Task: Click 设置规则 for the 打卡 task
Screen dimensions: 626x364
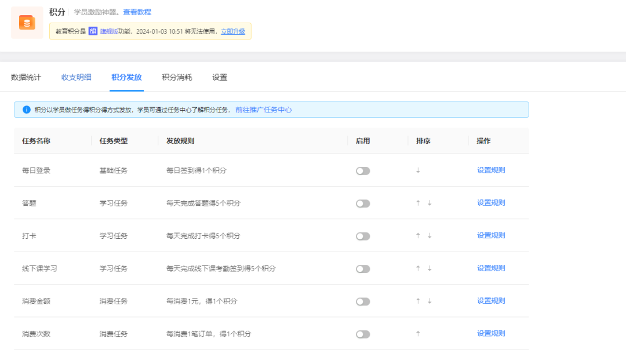Action: point(491,235)
